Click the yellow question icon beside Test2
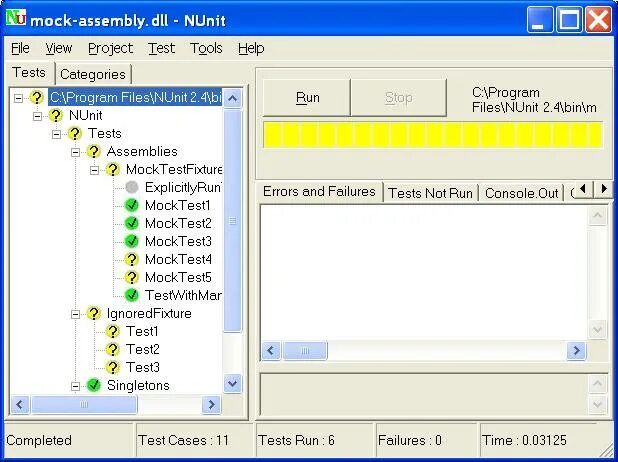This screenshot has width=618, height=462. coord(112,349)
